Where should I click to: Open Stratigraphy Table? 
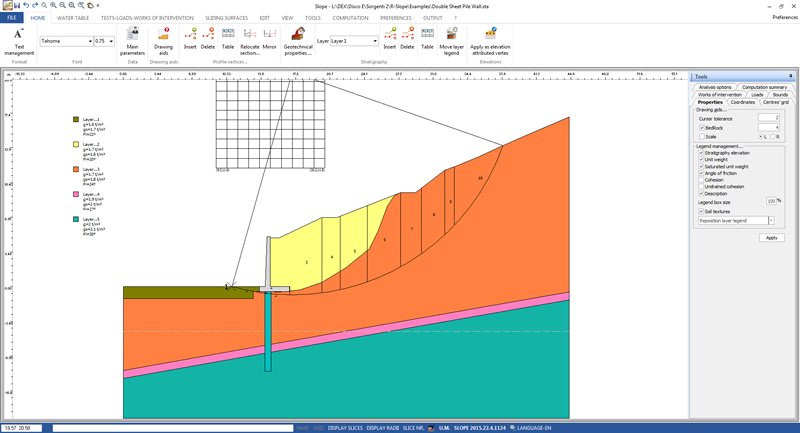coord(428,39)
